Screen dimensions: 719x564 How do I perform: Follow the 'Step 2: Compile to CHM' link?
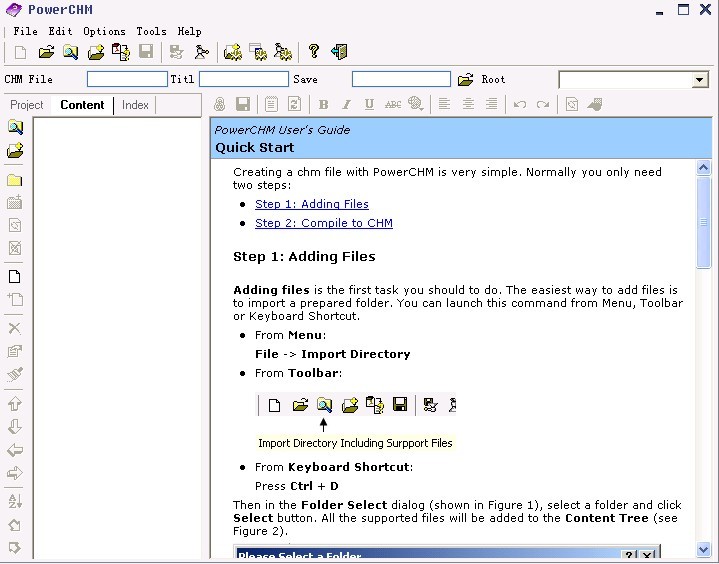(323, 223)
